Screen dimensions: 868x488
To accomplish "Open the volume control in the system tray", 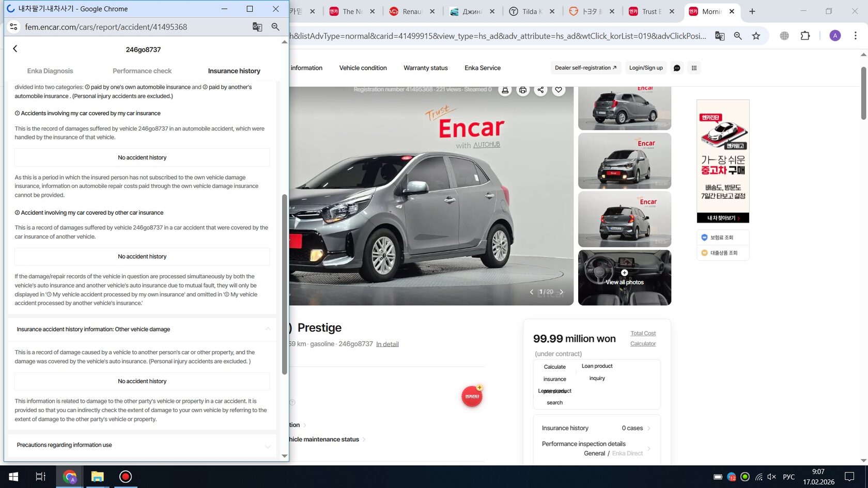I will tap(771, 477).
